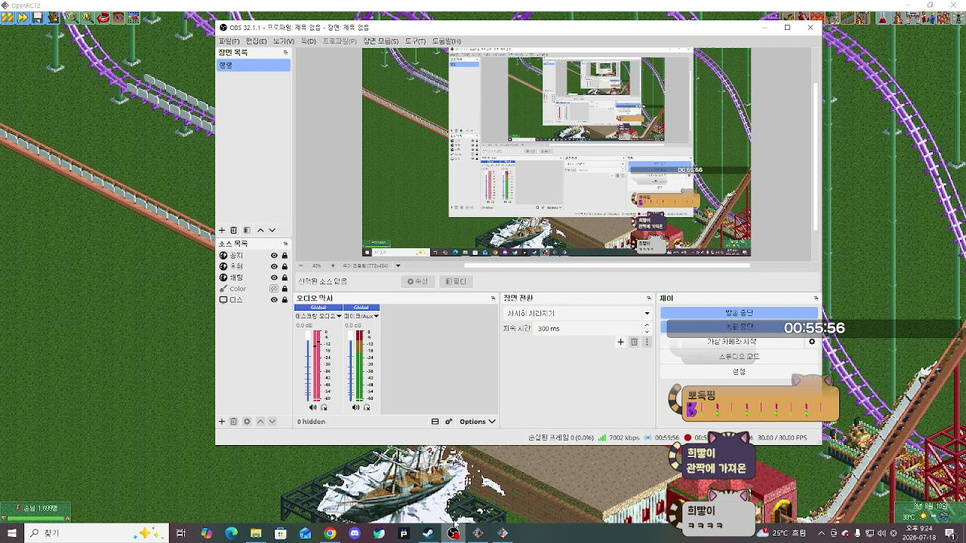
Task: Click headphone monitor icon under desktop audio
Action: pyautogui.click(x=324, y=407)
